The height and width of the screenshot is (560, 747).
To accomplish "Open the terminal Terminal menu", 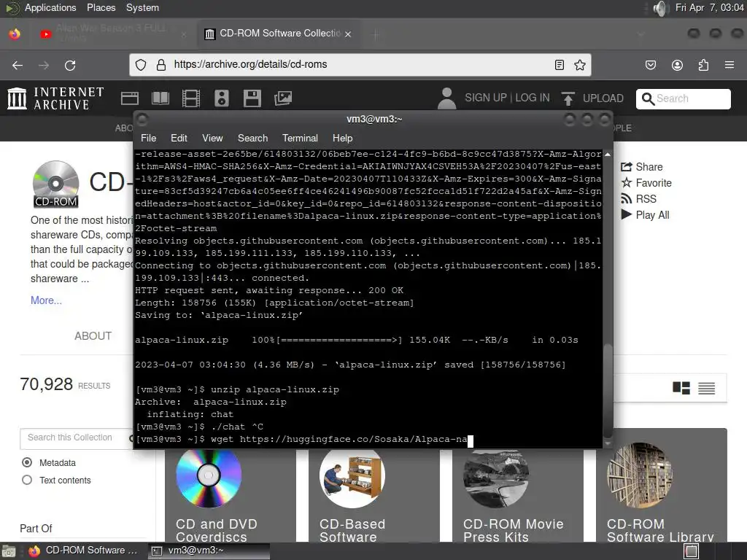I will click(300, 138).
